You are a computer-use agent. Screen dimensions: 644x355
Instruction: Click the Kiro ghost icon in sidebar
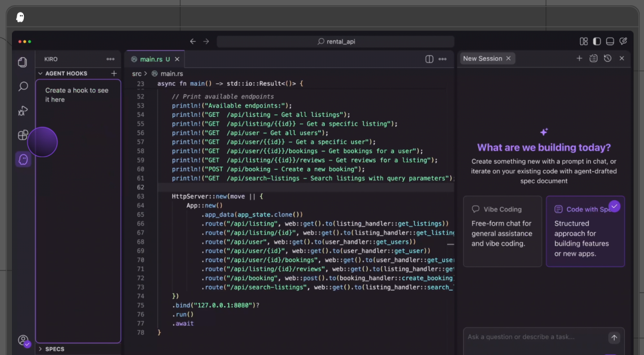pos(23,159)
